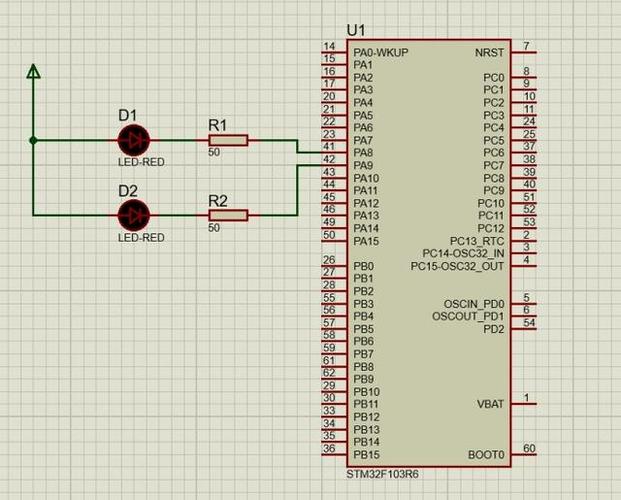This screenshot has height=500, width=621.
Task: Select the power terminal arrow symbol
Action: [33, 72]
